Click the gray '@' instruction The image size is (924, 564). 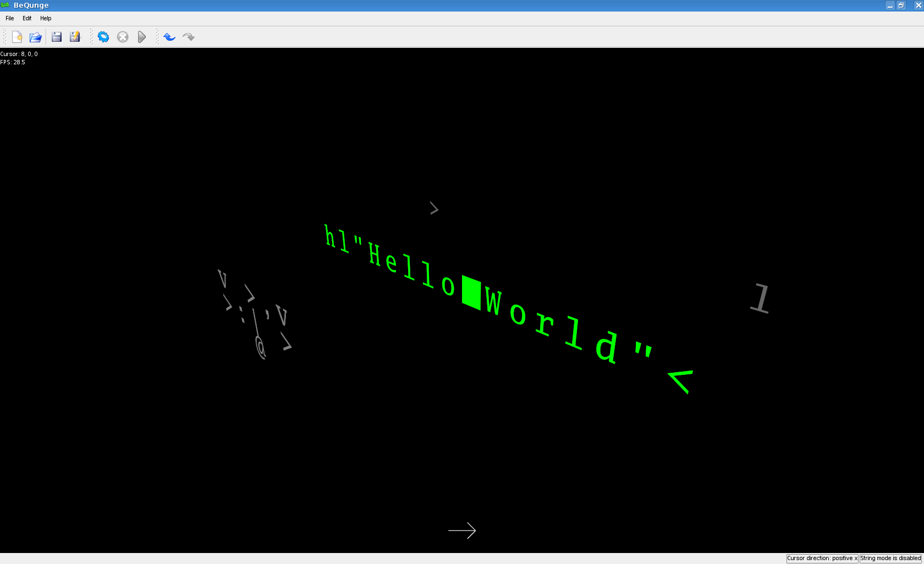(261, 347)
